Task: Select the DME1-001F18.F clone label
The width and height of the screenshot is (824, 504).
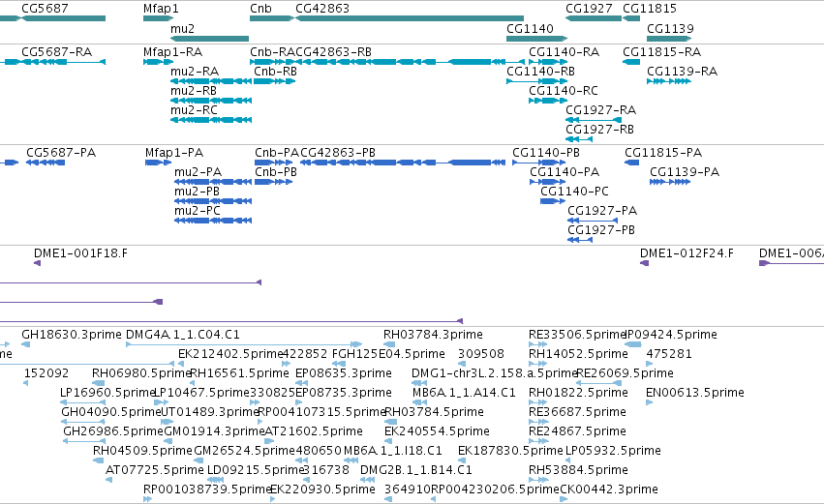Action: 80,253
